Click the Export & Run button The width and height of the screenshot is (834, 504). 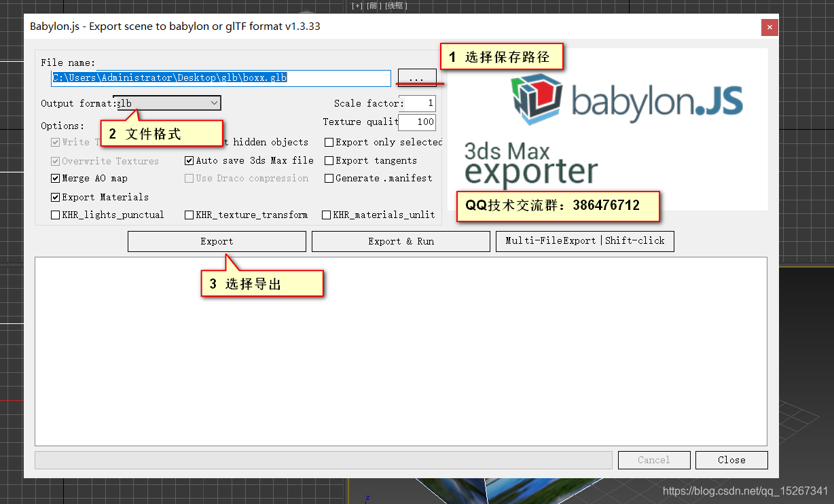click(x=401, y=242)
